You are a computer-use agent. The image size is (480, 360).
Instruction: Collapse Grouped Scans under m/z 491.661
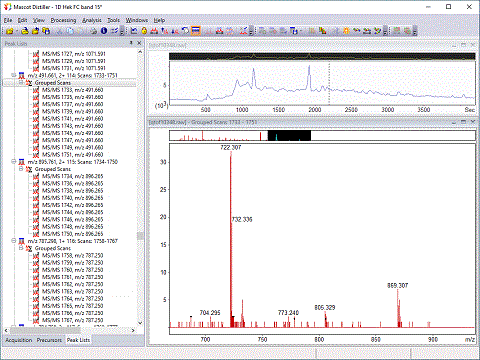coord(21,82)
